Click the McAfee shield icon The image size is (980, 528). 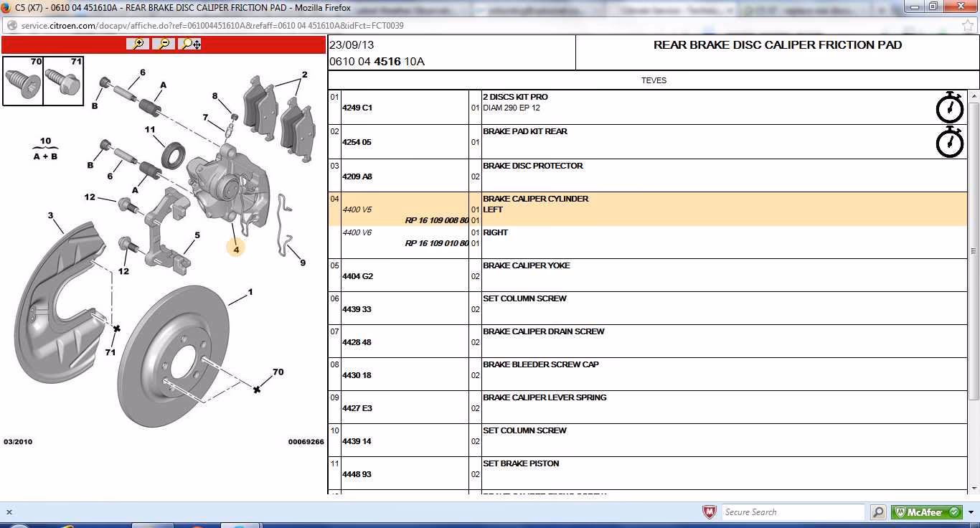pyautogui.click(x=709, y=512)
